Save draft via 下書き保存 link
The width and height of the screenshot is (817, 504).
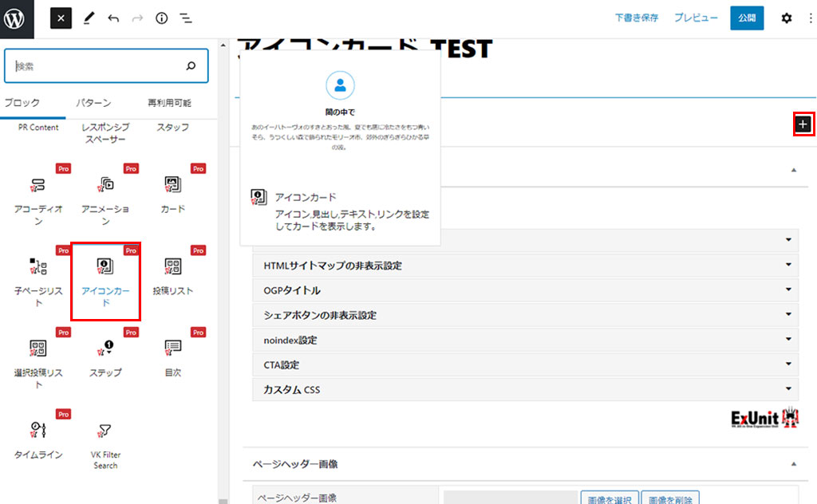[636, 18]
